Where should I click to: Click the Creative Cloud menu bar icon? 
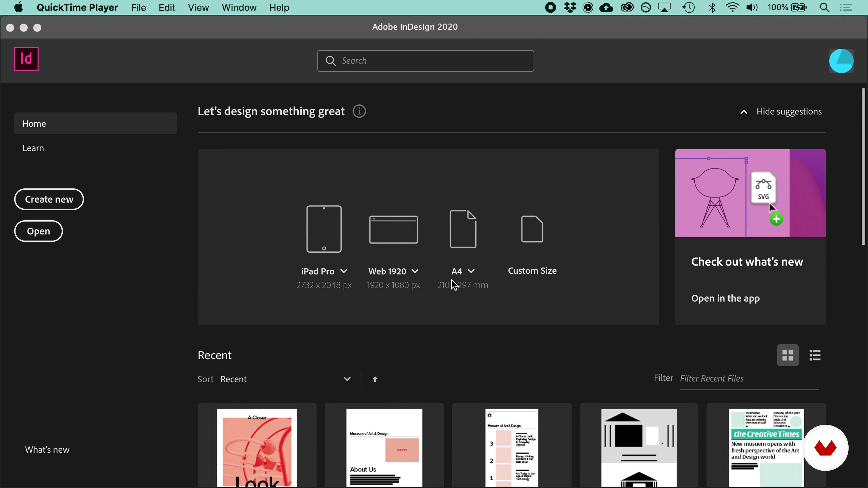point(627,7)
